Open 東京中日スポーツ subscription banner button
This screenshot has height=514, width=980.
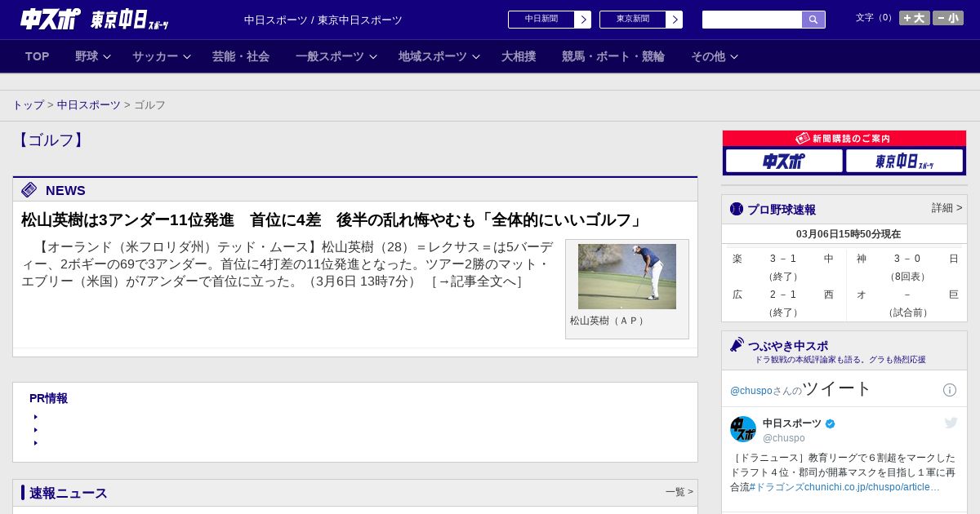(904, 161)
